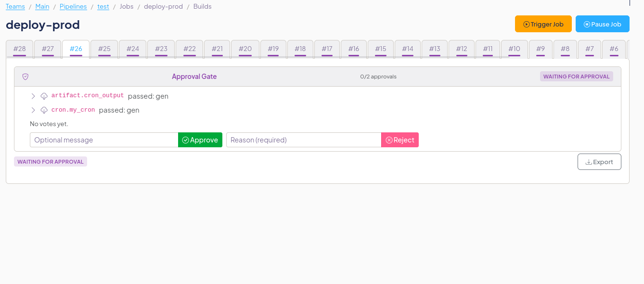Go to Pipelines breadcrumb link
The height and width of the screenshot is (284, 644).
(x=73, y=7)
